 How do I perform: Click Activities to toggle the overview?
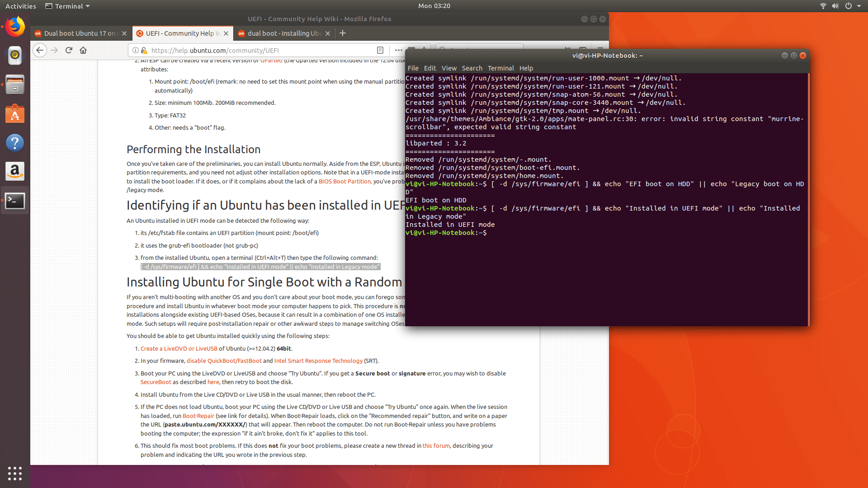pyautogui.click(x=20, y=6)
